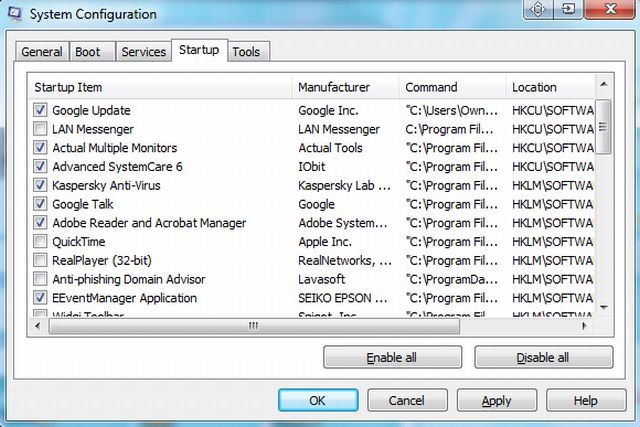The image size is (640, 427).
Task: Select Anti-phishing Domain Advisor row text
Action: point(129,279)
